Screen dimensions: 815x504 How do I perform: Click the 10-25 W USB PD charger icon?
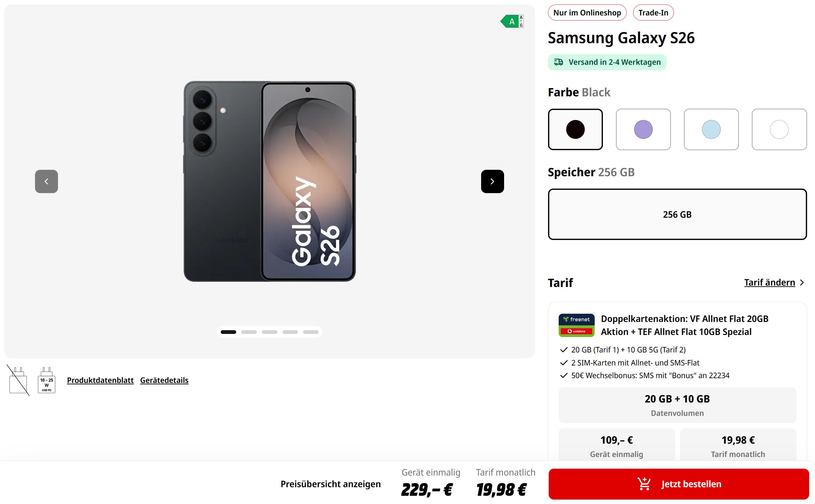coord(46,380)
